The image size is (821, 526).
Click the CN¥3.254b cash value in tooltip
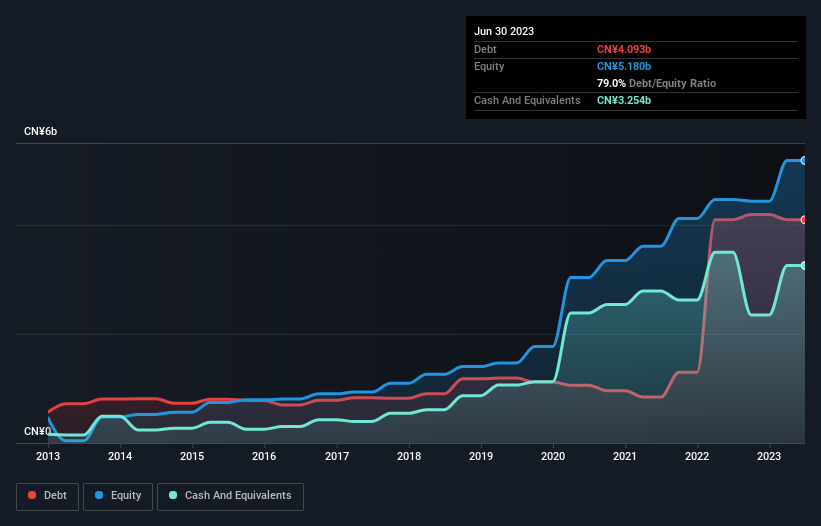click(625, 100)
